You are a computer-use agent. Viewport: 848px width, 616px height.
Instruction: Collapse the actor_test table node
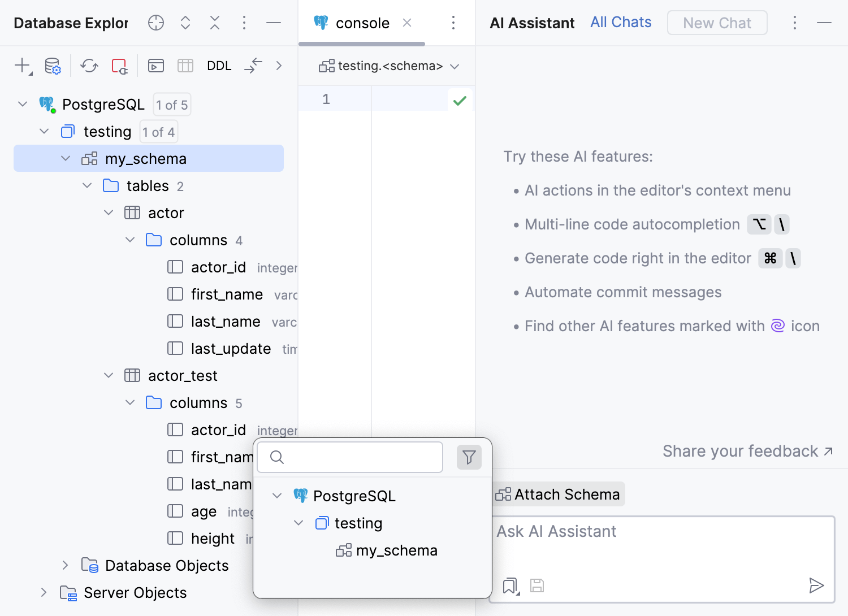pyautogui.click(x=109, y=375)
